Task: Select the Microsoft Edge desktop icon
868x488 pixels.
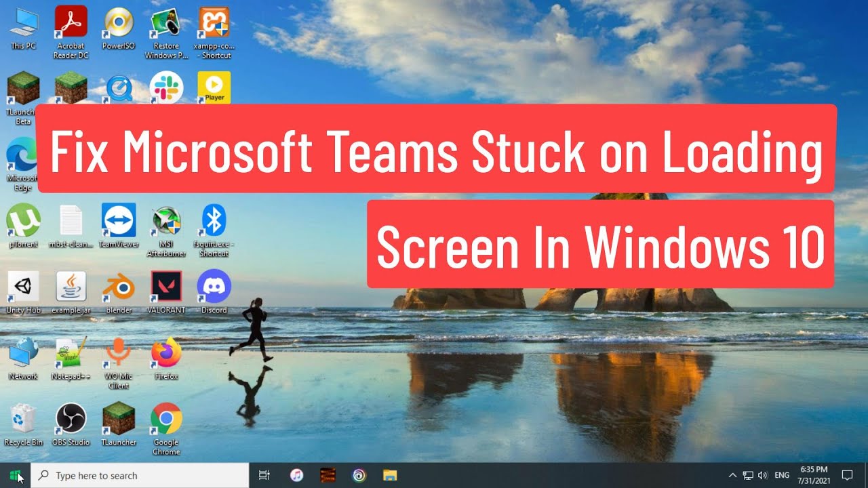Action: pos(23,165)
